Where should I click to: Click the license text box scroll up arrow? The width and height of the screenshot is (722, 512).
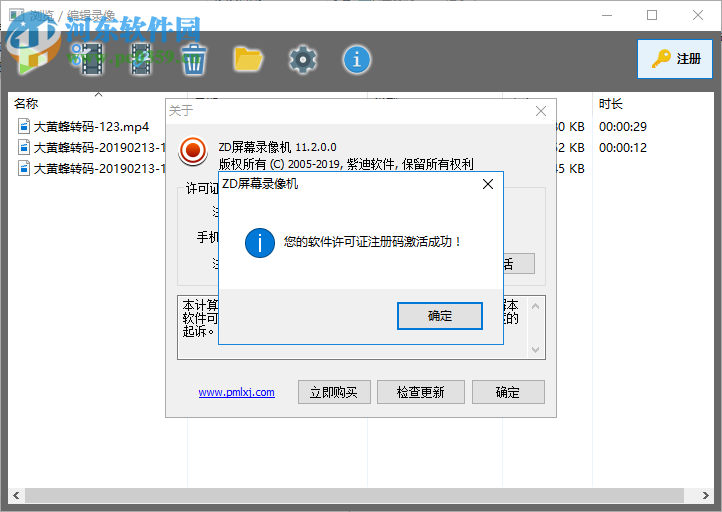coord(536,306)
